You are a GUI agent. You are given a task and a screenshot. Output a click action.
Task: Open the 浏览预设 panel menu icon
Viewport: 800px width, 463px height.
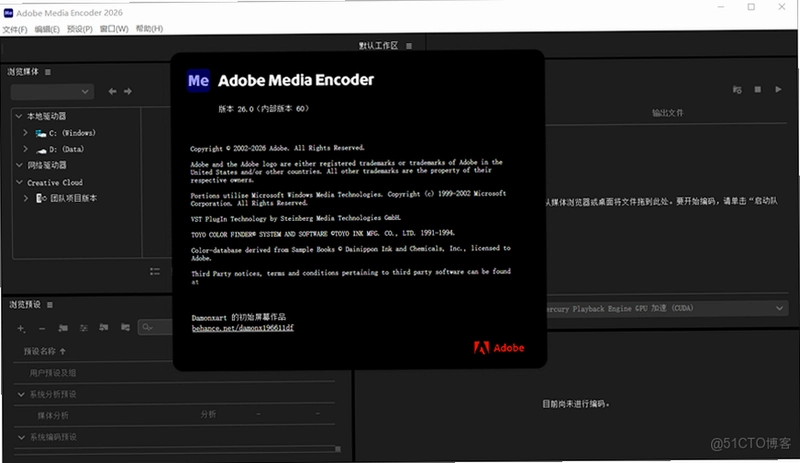(x=50, y=305)
